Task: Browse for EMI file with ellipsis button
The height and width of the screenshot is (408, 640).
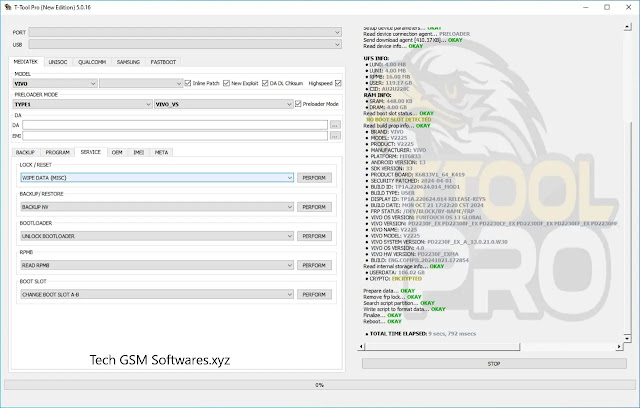Action: tap(335, 136)
